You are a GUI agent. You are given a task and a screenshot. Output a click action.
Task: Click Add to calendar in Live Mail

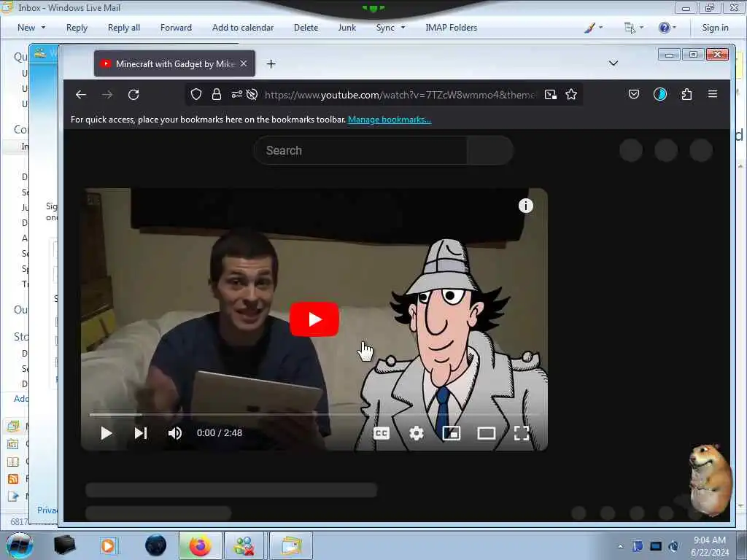click(243, 28)
